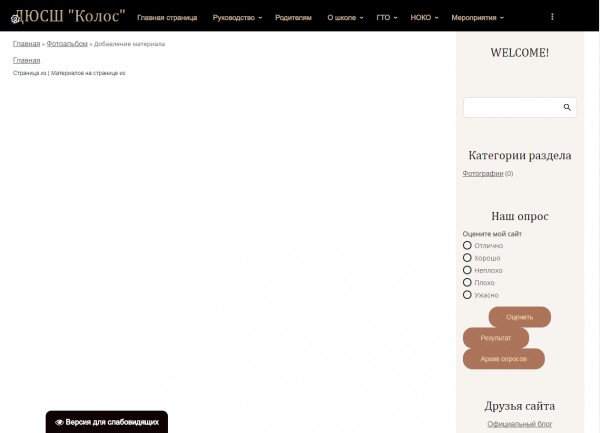Open the Фотографии category link

(x=483, y=173)
